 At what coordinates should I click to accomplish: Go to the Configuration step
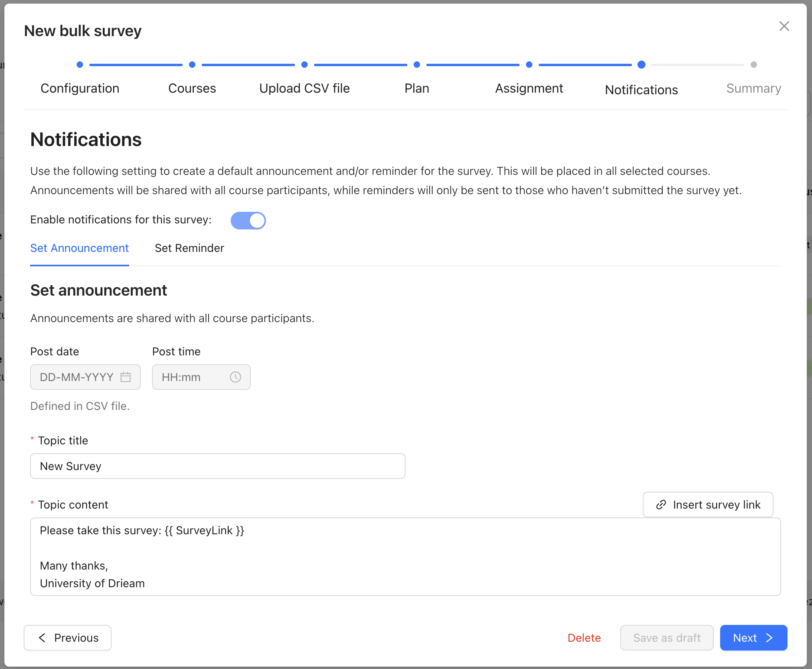(x=80, y=88)
